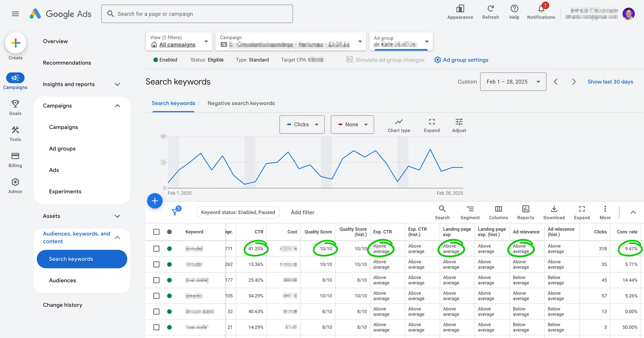Select the checkbox for the 41.25% CTR keyword

tap(156, 249)
